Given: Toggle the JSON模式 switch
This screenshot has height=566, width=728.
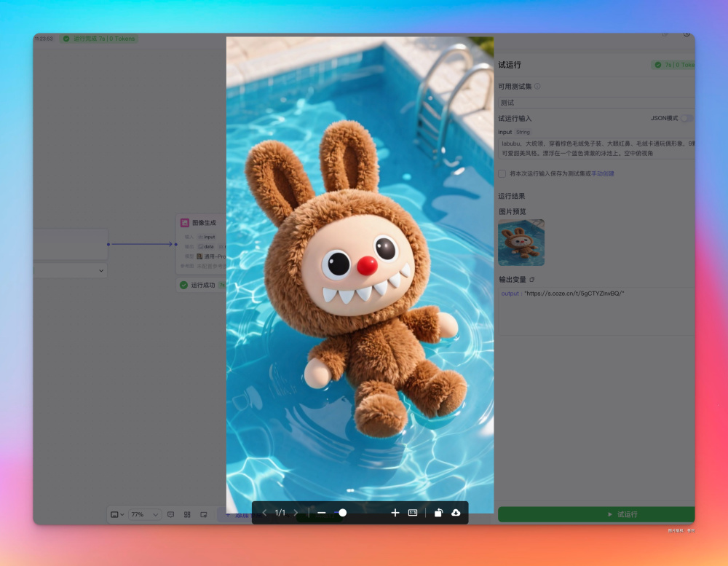Looking at the screenshot, I should pyautogui.click(x=687, y=118).
